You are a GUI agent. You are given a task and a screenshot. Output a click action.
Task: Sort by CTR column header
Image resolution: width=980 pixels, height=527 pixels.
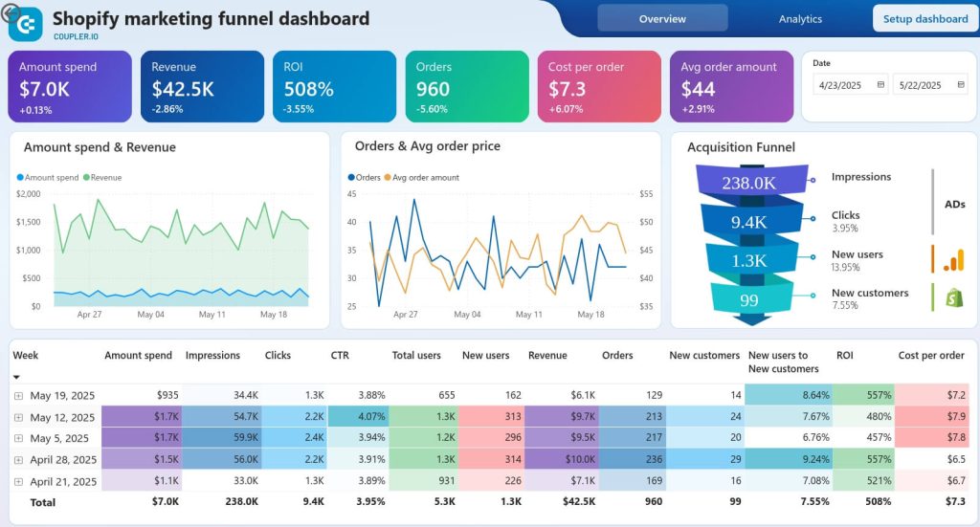[x=340, y=355]
